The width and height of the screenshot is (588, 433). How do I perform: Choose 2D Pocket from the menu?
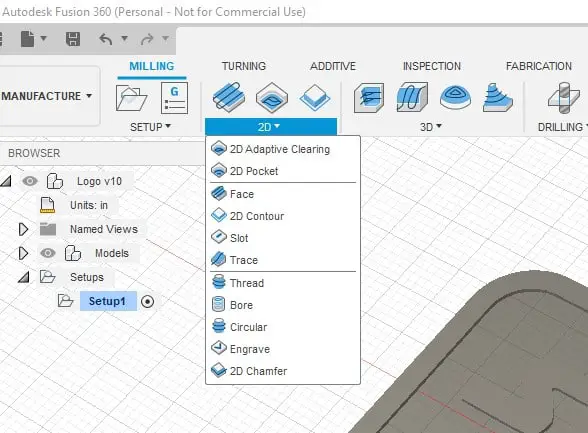[283, 171]
